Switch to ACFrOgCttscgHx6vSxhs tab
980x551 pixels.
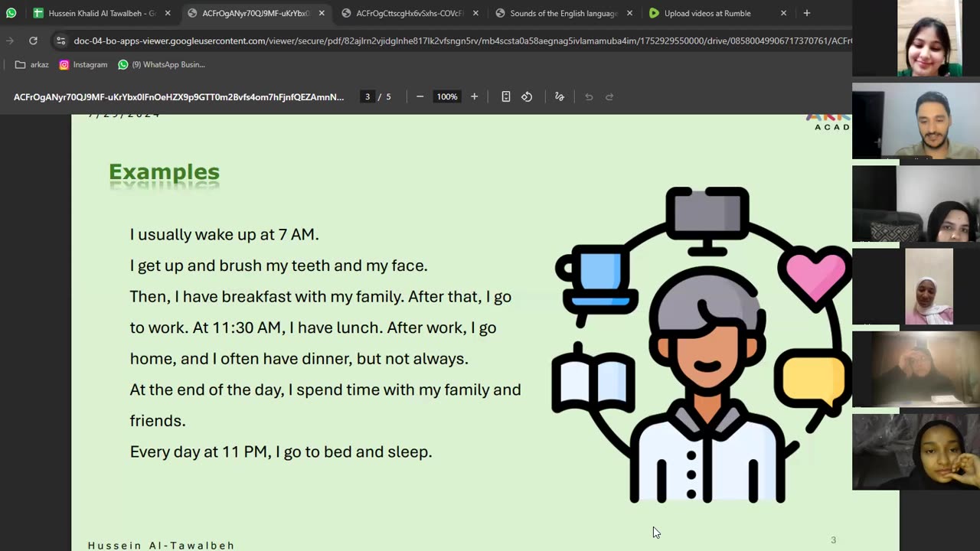pyautogui.click(x=410, y=13)
